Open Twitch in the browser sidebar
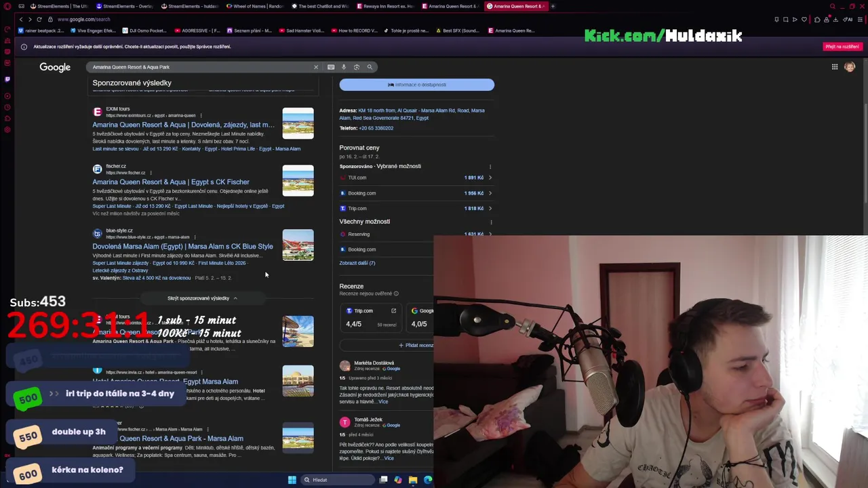This screenshot has width=868, height=488. click(7, 79)
